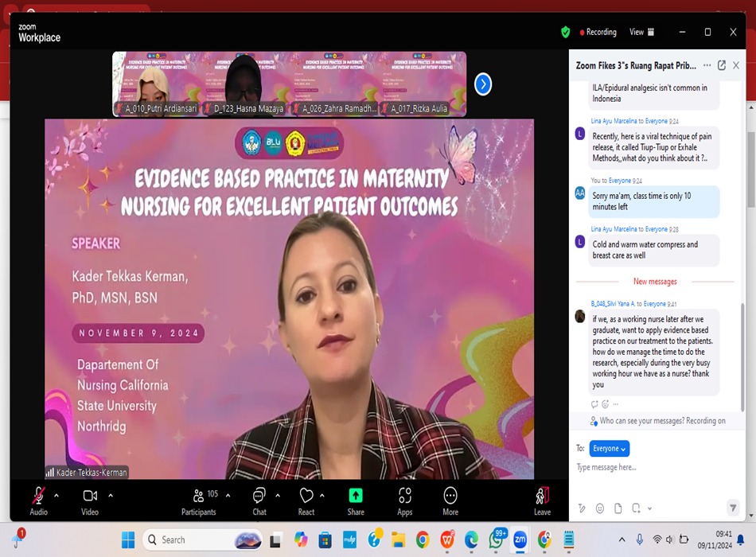The width and height of the screenshot is (756, 557).
Task: Click the 'Type message here' input field
Action: point(653,468)
